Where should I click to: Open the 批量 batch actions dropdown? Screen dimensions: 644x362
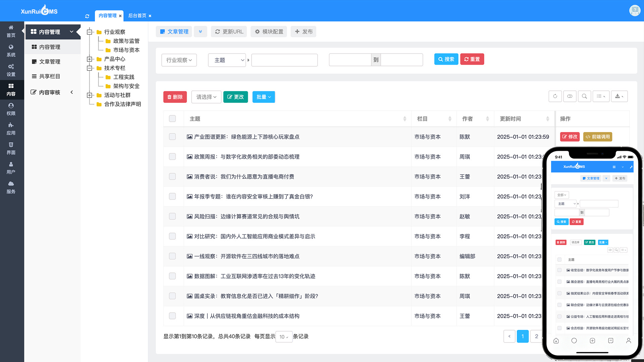pyautogui.click(x=264, y=97)
